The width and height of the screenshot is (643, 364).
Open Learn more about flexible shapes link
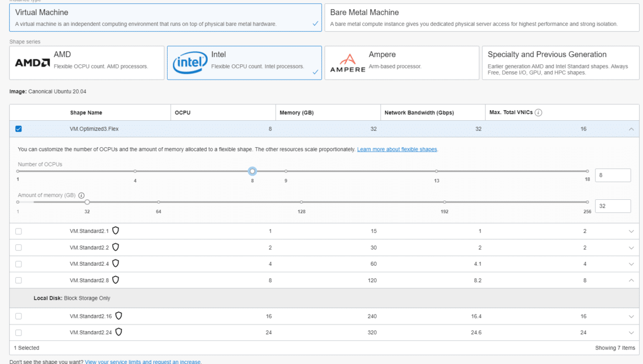[x=397, y=149]
